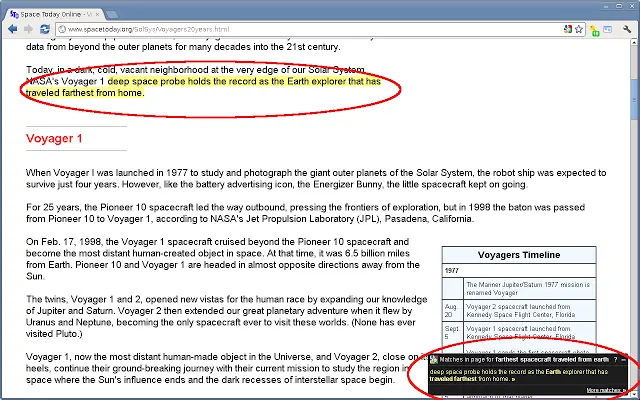Click the red Voyager 1 heading
The image size is (640, 400).
coord(54,138)
